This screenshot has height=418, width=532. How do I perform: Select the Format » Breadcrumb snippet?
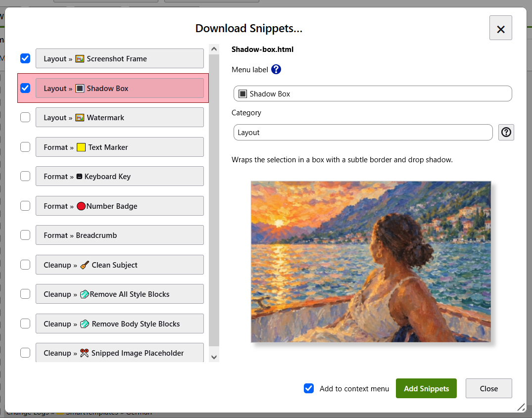click(120, 235)
